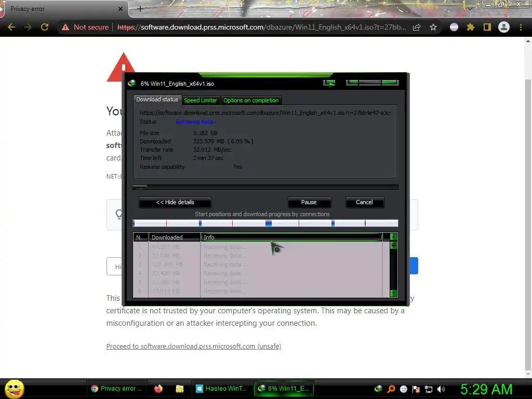Open the Speed Limiter tab
This screenshot has width=532, height=399.
pyautogui.click(x=200, y=100)
